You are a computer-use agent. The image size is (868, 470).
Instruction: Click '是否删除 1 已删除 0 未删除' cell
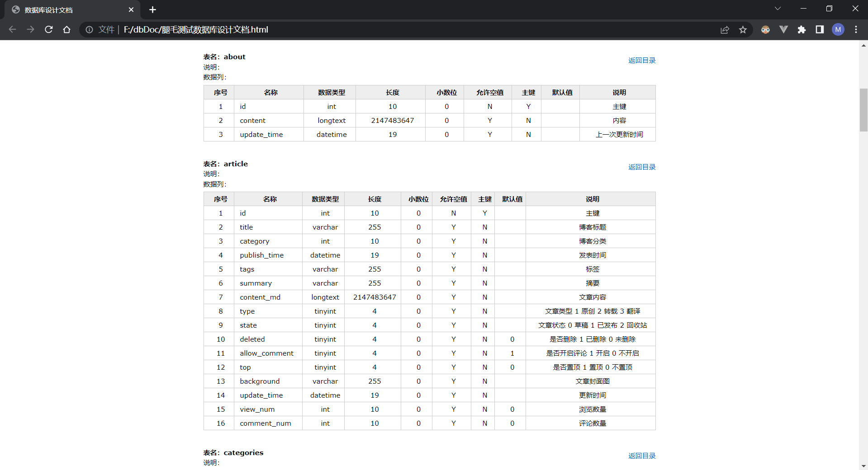coord(591,339)
